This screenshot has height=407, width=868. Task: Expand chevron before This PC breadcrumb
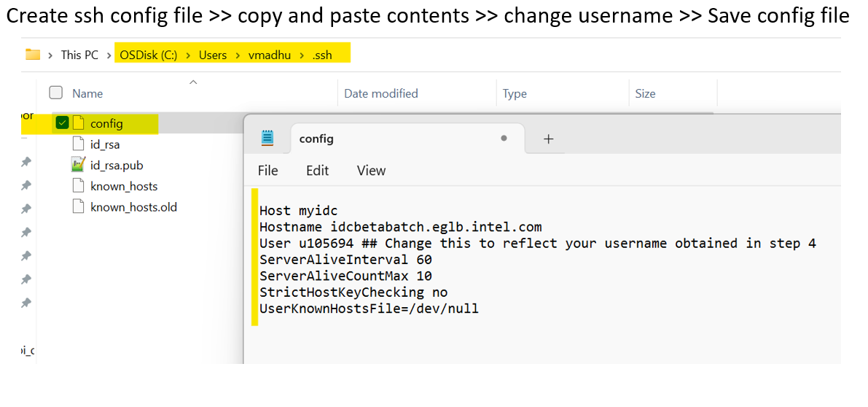point(50,55)
